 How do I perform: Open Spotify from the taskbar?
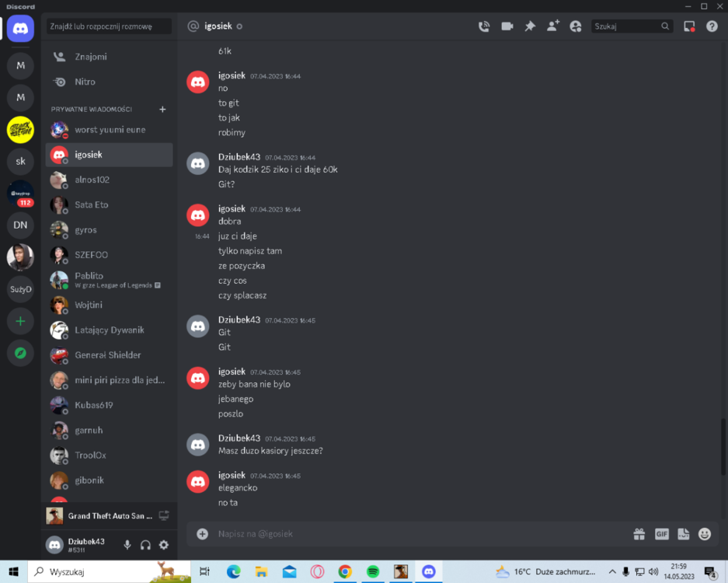click(373, 571)
